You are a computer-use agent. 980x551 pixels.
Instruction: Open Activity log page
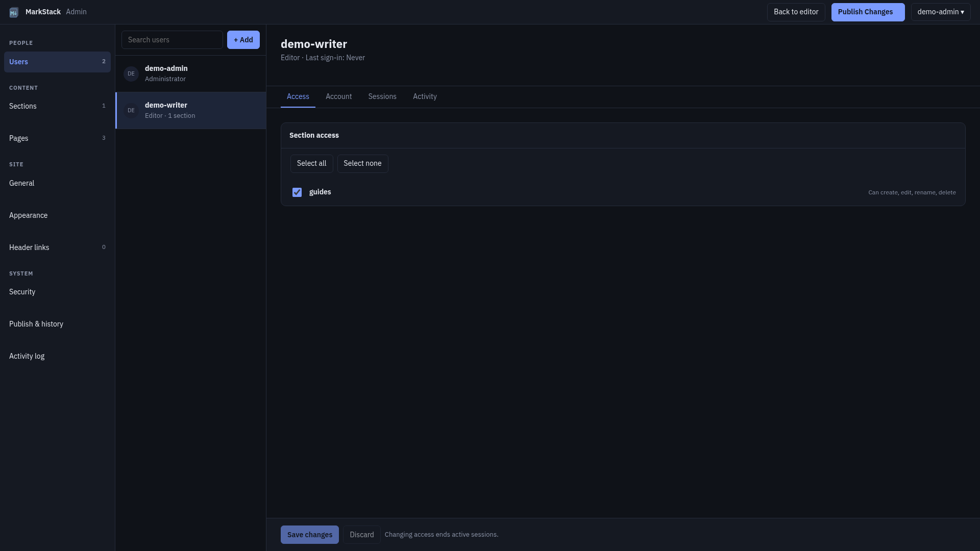pyautogui.click(x=57, y=356)
